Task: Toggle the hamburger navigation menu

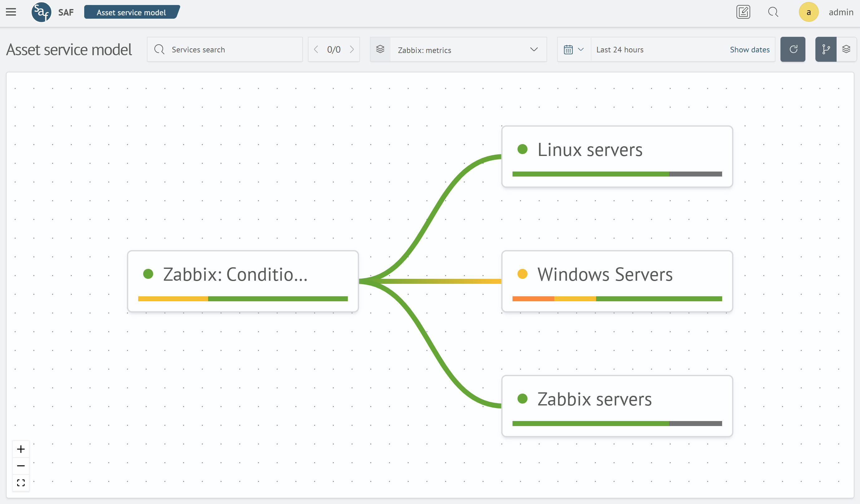Action: (x=11, y=12)
